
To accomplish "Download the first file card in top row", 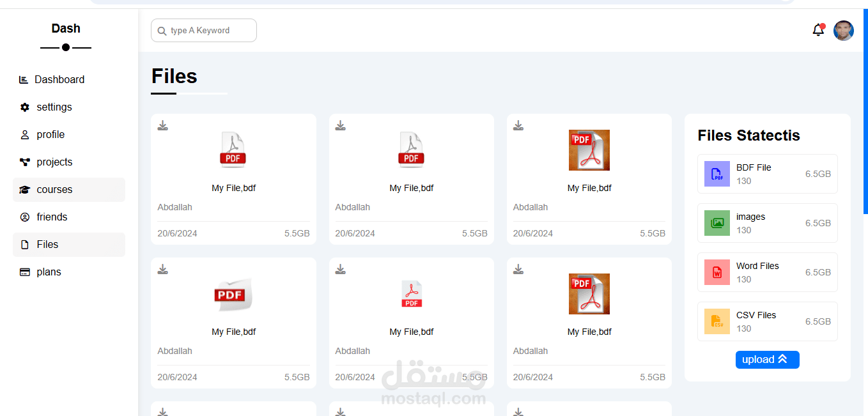I will [163, 125].
